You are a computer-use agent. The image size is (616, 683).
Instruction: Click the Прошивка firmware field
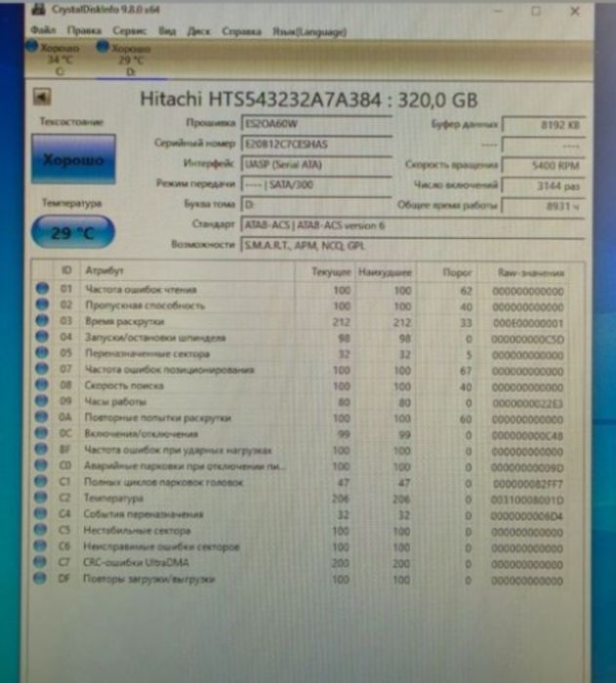coord(316,124)
